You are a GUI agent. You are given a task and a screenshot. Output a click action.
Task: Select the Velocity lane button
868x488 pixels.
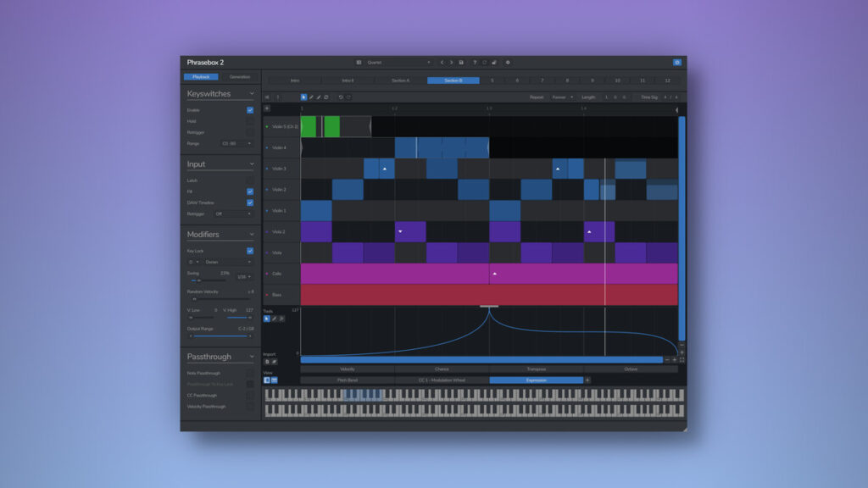348,369
